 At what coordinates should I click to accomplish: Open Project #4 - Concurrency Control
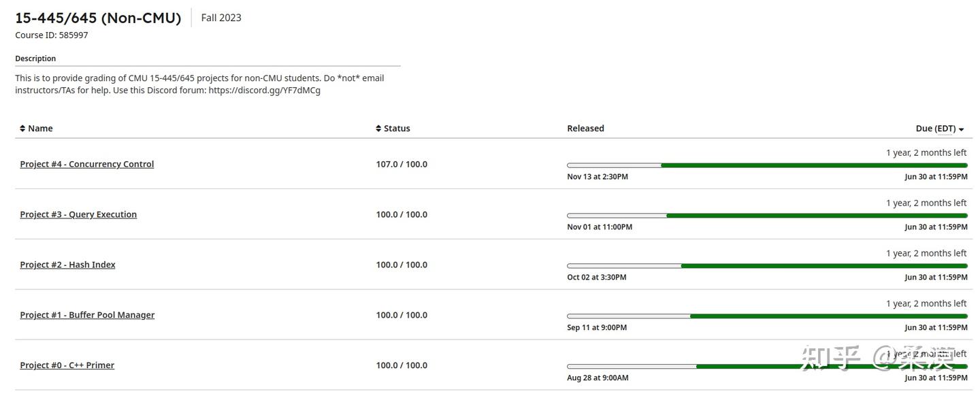point(87,164)
